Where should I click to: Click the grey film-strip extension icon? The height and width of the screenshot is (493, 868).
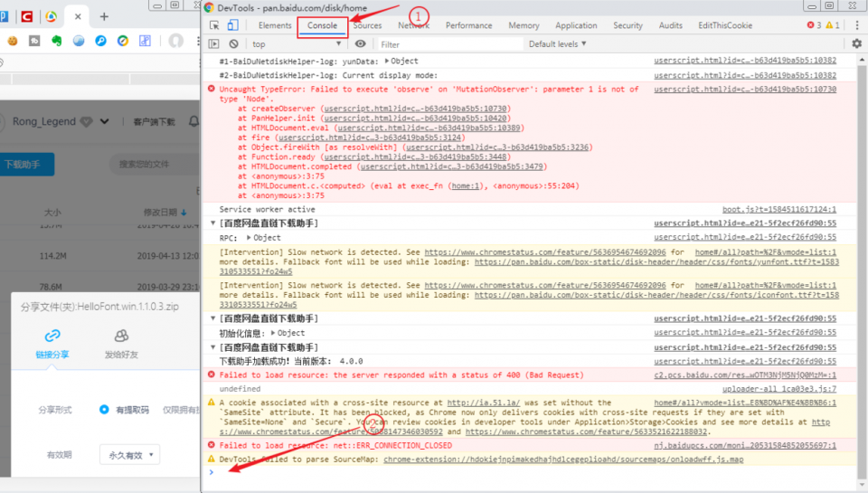click(x=34, y=41)
